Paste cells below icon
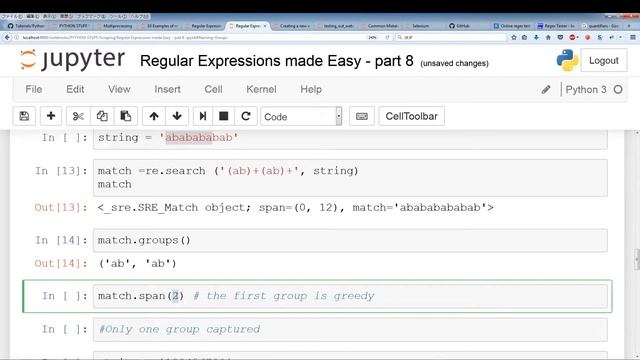The width and height of the screenshot is (640, 360). coord(126,116)
